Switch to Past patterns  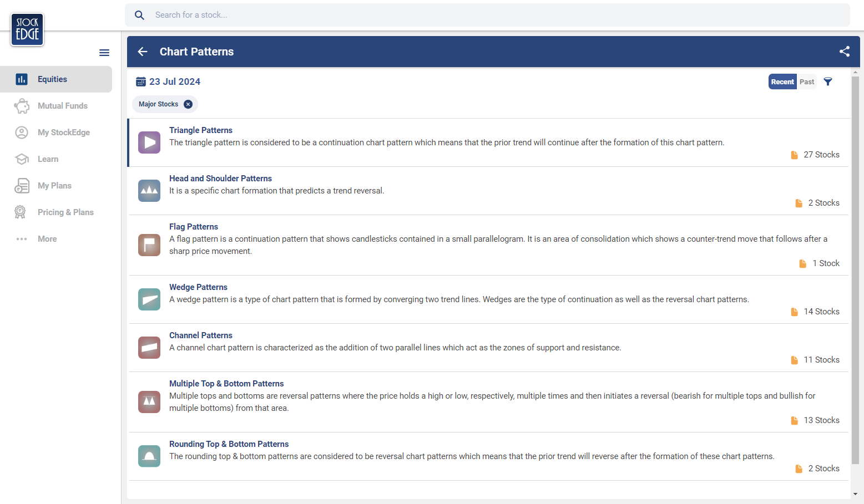807,82
